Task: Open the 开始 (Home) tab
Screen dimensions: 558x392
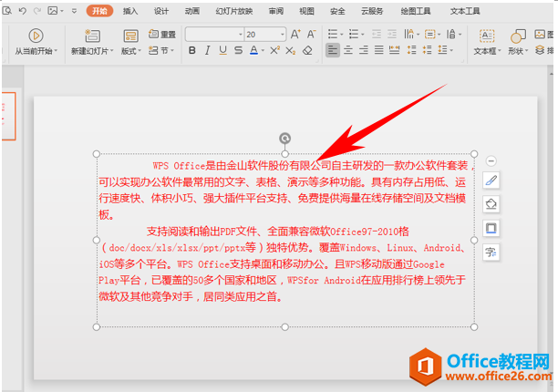Action: 99,11
